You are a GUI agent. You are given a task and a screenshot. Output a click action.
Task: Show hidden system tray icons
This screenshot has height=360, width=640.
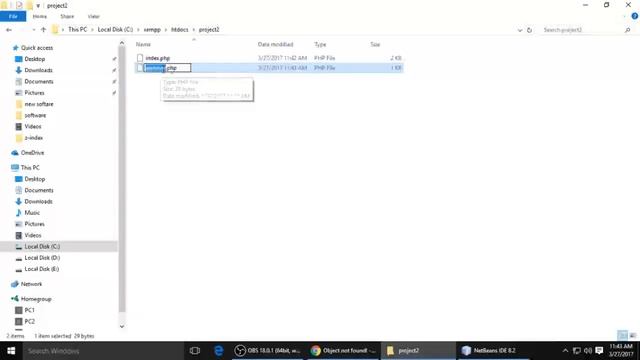coord(565,351)
